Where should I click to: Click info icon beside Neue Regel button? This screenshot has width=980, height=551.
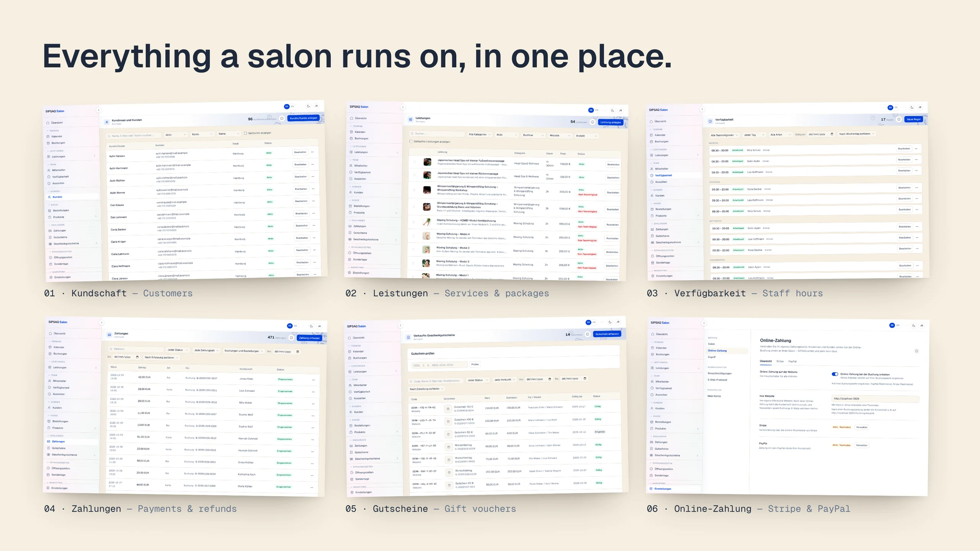coord(899,119)
